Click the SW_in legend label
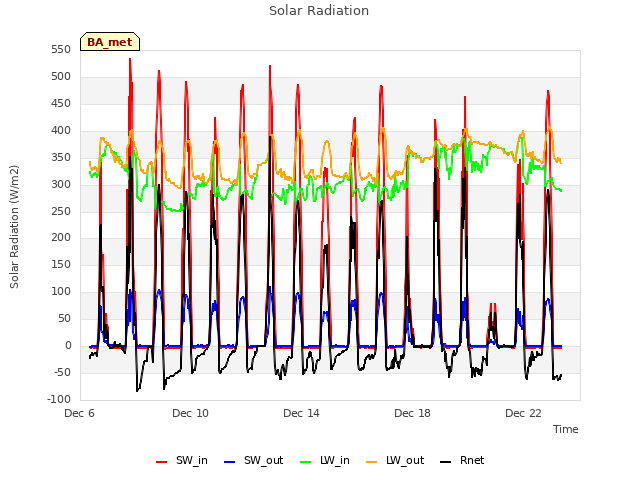Image resolution: width=640 pixels, height=480 pixels. (x=192, y=460)
